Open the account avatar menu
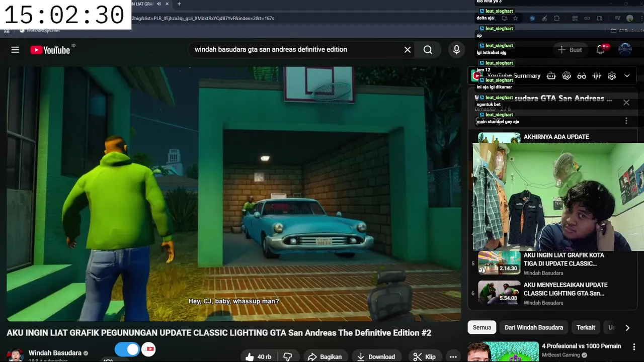644x362 pixels. pyautogui.click(x=625, y=50)
